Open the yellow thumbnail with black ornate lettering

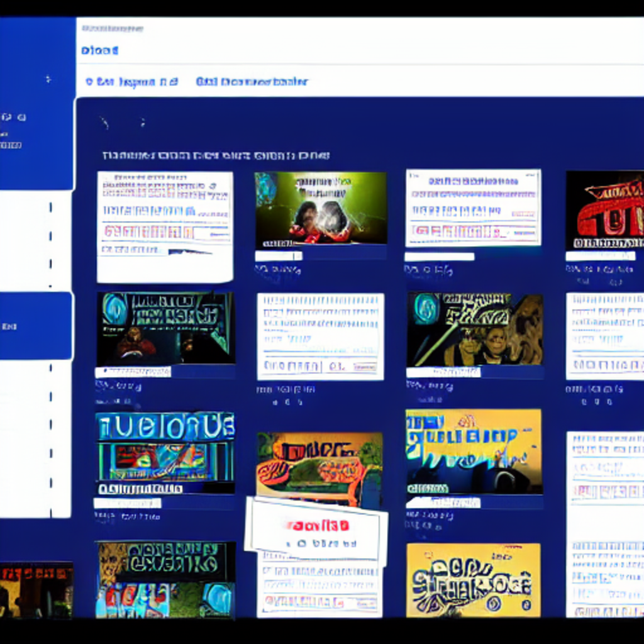[473, 580]
